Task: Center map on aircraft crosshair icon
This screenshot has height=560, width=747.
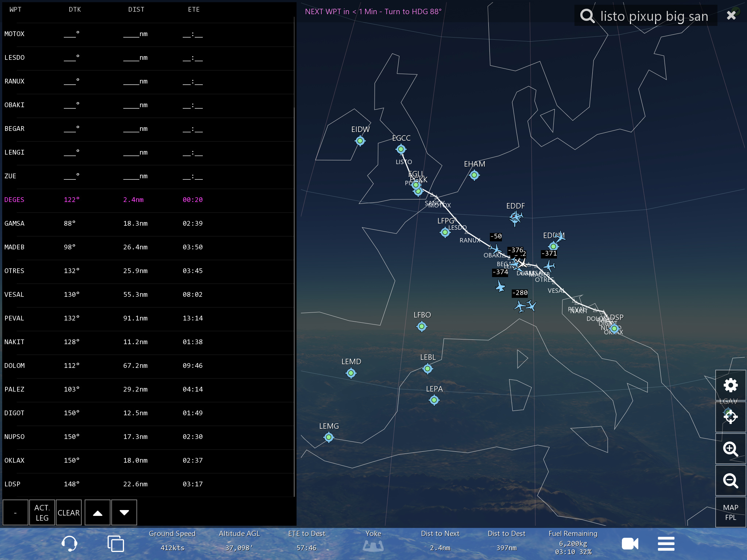Action: click(x=730, y=417)
